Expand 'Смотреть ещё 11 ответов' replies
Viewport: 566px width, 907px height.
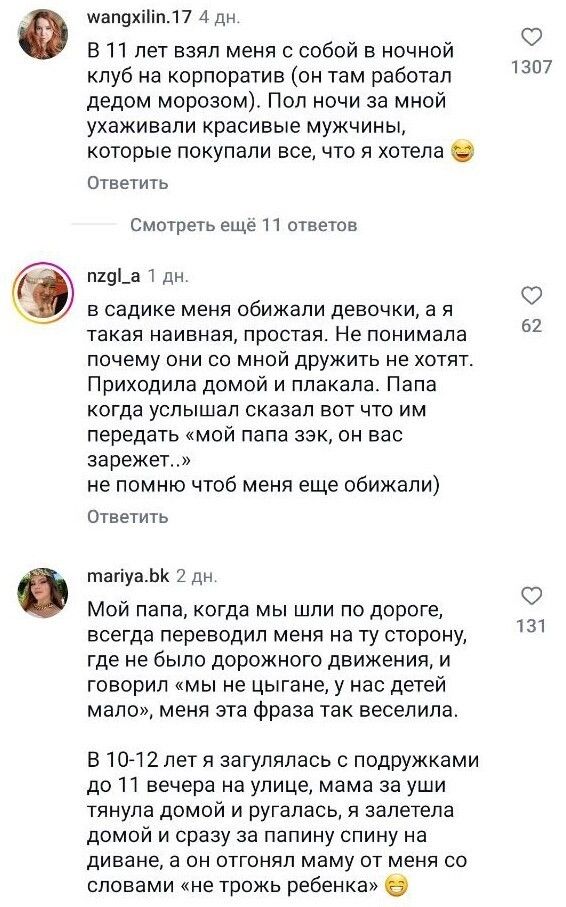[x=243, y=224]
